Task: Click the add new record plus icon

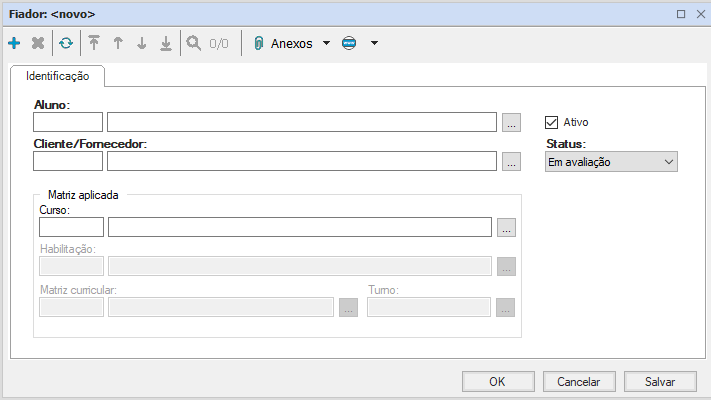Action: (14, 44)
